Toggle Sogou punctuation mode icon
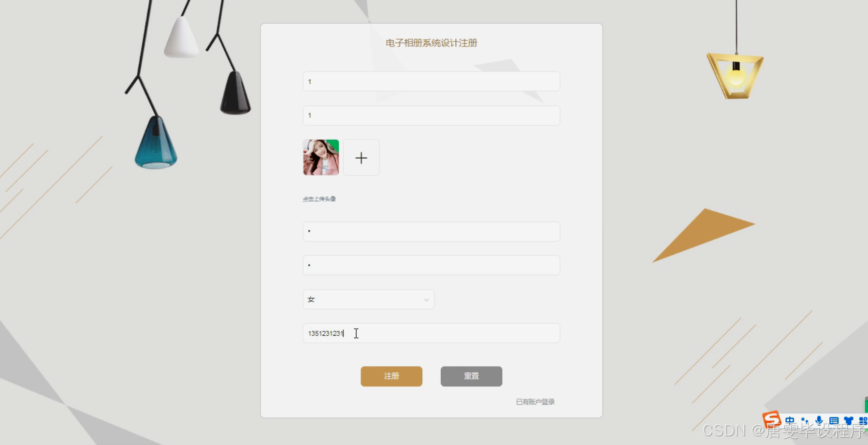 point(805,421)
